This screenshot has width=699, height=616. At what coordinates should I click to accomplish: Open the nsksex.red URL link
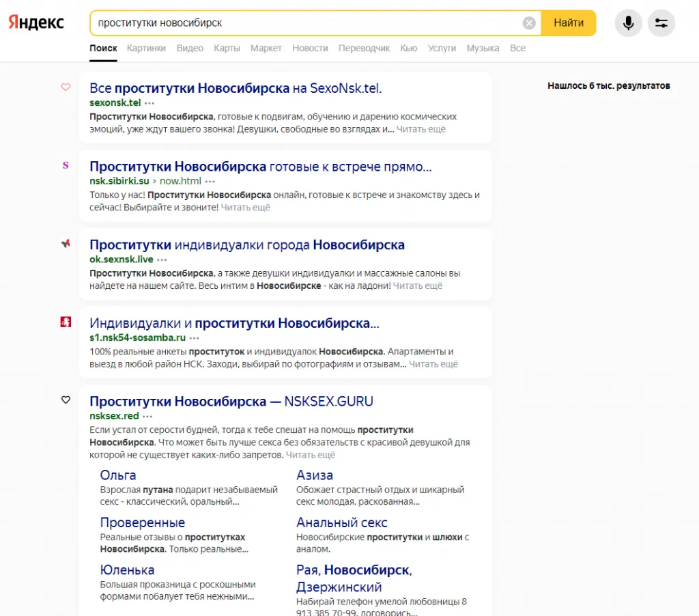point(114,416)
